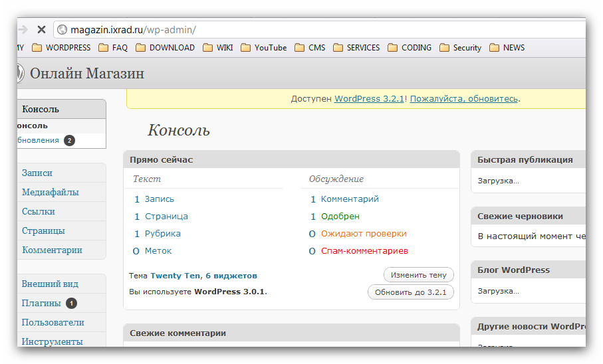Open the Security bookmarks folder

click(460, 48)
